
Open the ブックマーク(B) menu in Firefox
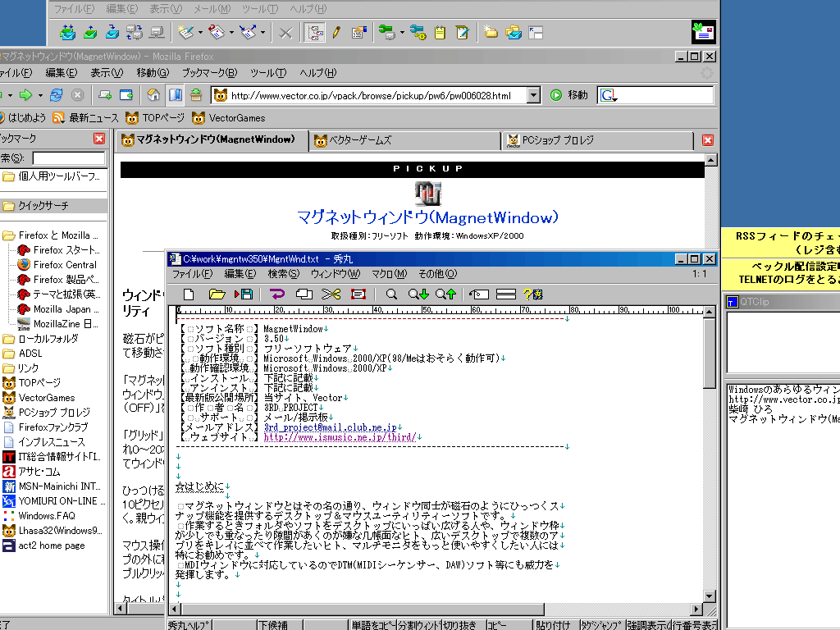click(x=209, y=73)
